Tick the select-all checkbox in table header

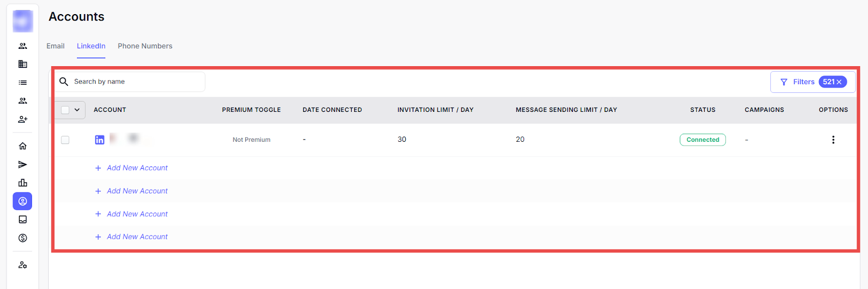click(65, 110)
